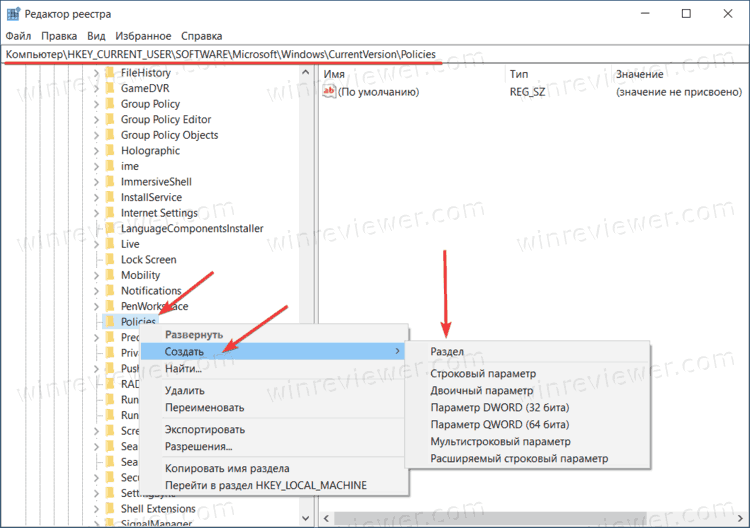Expand the Notifications key

[x=96, y=291]
